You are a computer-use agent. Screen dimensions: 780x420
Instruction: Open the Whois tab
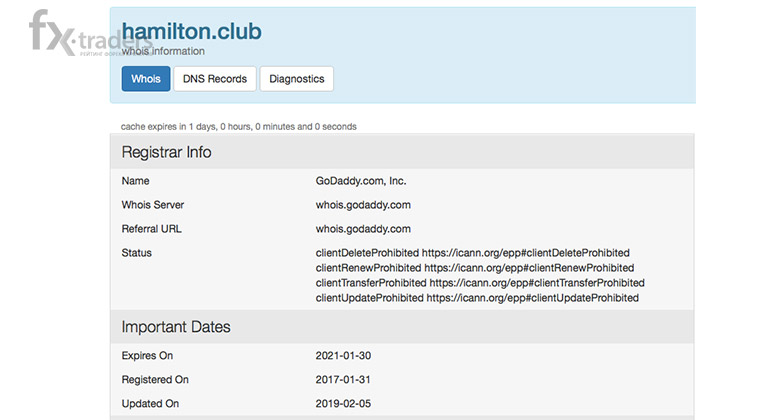pyautogui.click(x=146, y=79)
